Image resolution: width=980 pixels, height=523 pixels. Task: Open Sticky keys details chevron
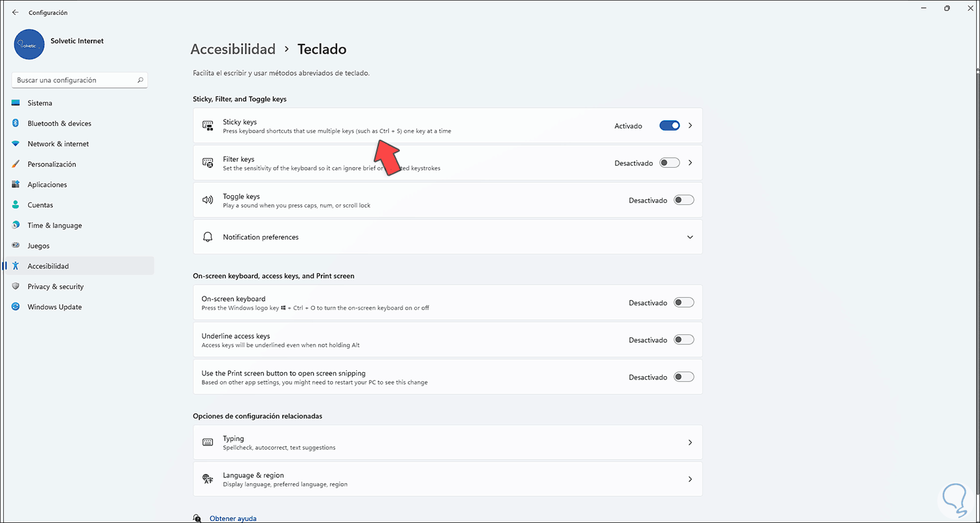[x=691, y=126]
